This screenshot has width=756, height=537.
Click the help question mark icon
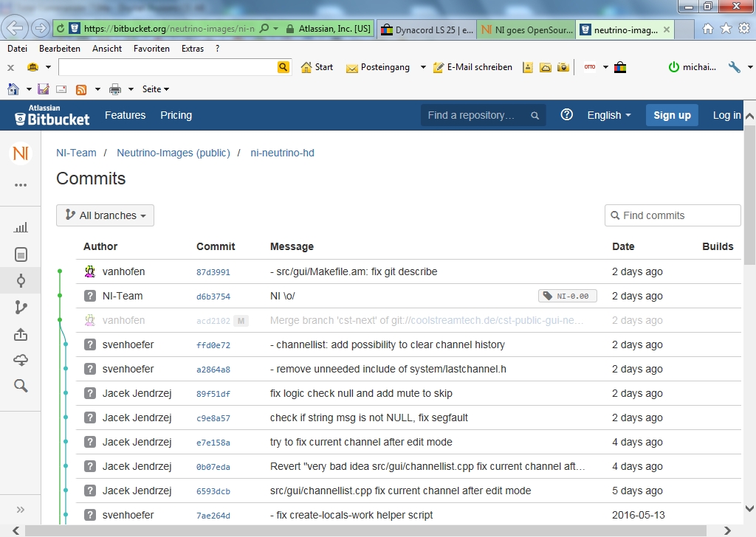coord(566,115)
